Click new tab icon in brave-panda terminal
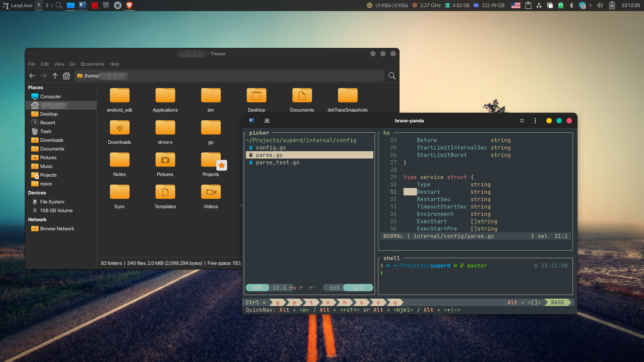This screenshot has height=362, width=644. coord(267,121)
